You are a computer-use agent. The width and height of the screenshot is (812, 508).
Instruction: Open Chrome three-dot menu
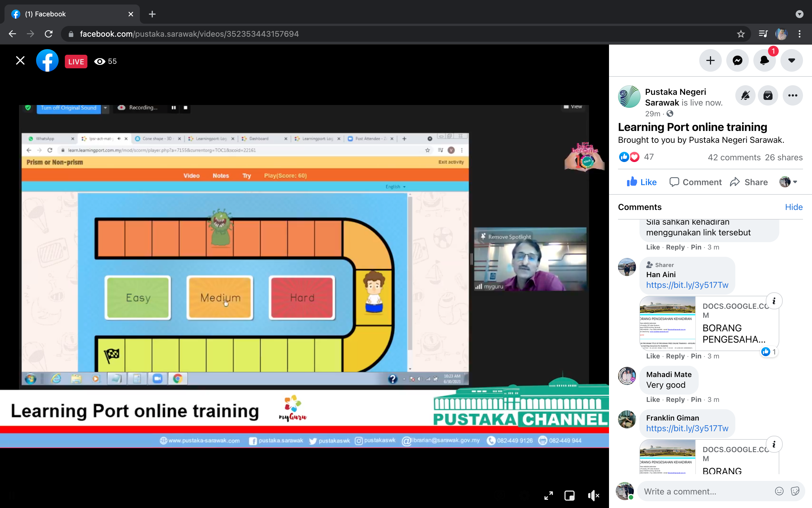pos(800,34)
